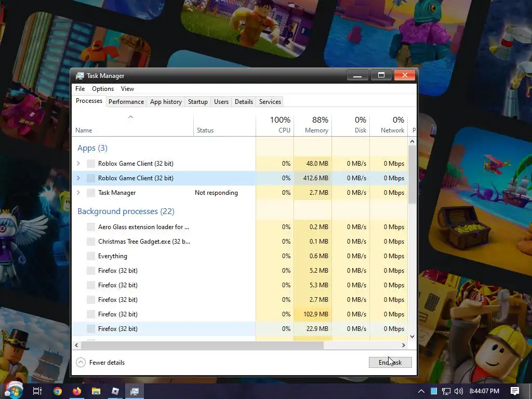532x399 pixels.
Task: Click the Aero Glass extension loader icon
Action: (x=91, y=227)
